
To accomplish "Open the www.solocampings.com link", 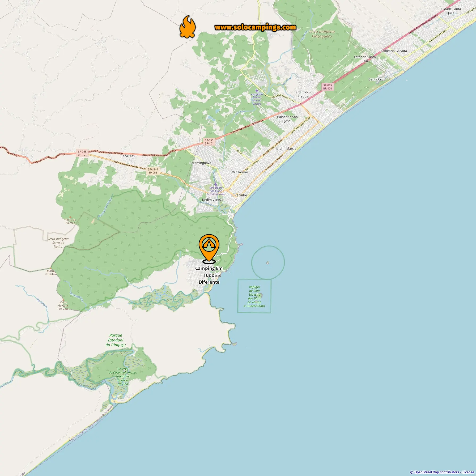I will pyautogui.click(x=255, y=27).
